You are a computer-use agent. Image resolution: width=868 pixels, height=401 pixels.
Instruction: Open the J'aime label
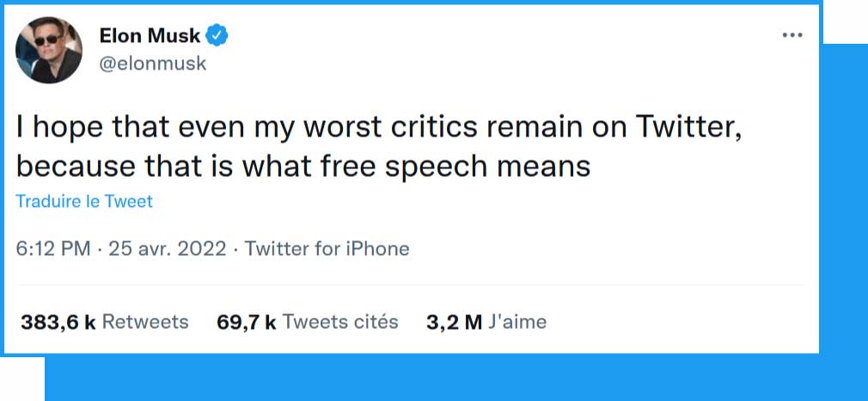pyautogui.click(x=517, y=322)
